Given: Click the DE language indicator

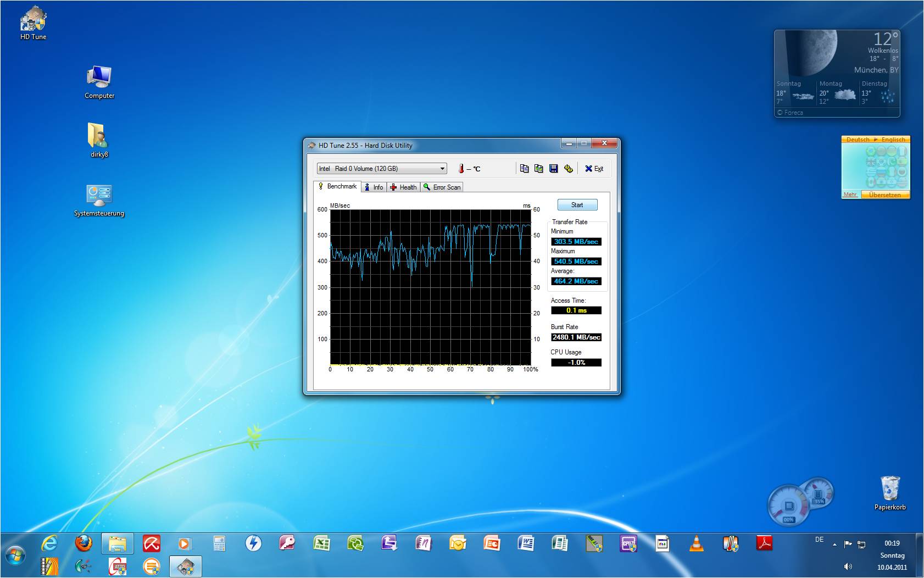Looking at the screenshot, I should (x=819, y=540).
